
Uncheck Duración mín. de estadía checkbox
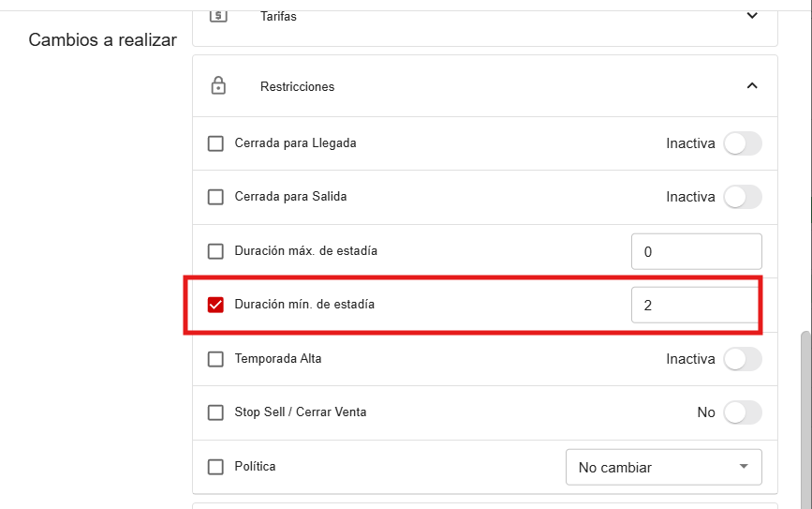(x=216, y=305)
